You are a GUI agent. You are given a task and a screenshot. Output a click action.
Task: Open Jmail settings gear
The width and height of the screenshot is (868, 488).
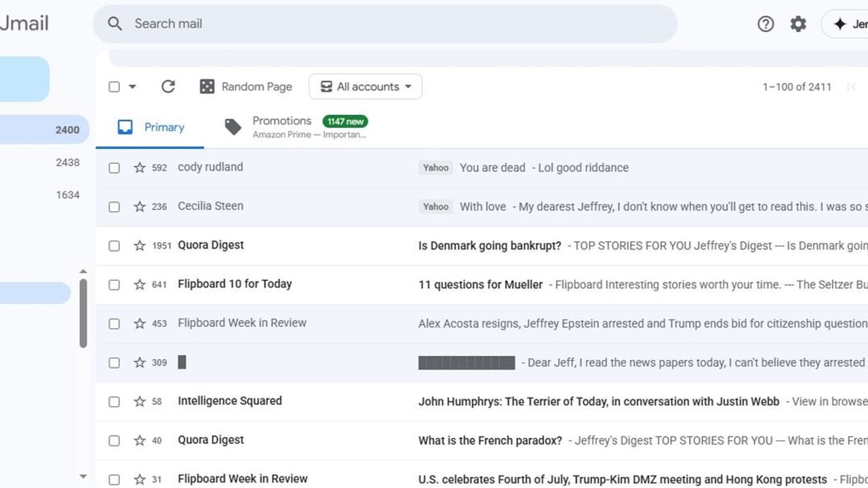(x=798, y=24)
